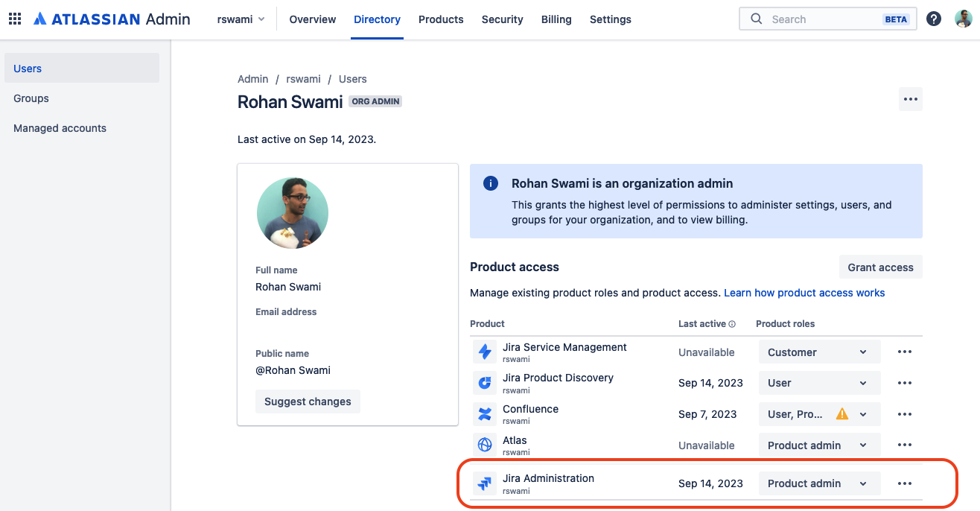Open the Security tab
Image resolution: width=980 pixels, height=511 pixels.
(x=503, y=19)
